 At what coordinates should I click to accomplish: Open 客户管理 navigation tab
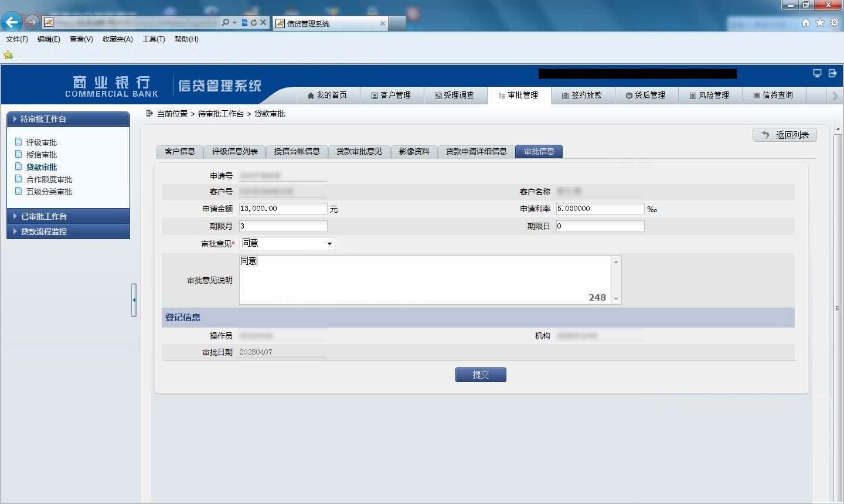391,95
